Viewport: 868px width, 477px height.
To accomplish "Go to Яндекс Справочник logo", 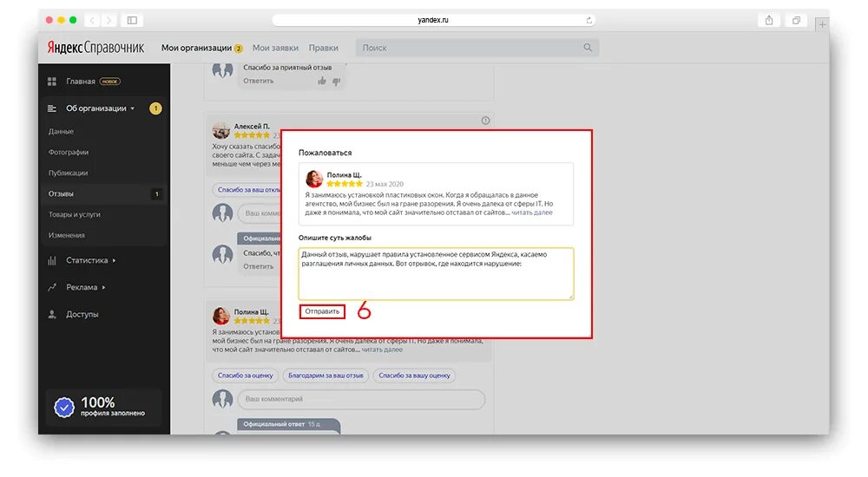I will point(95,48).
